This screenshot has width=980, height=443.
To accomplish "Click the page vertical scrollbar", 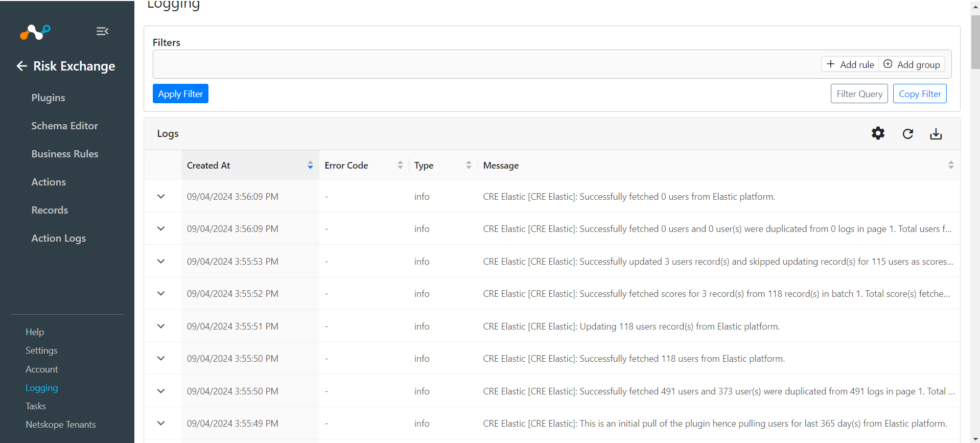I will click(x=975, y=42).
